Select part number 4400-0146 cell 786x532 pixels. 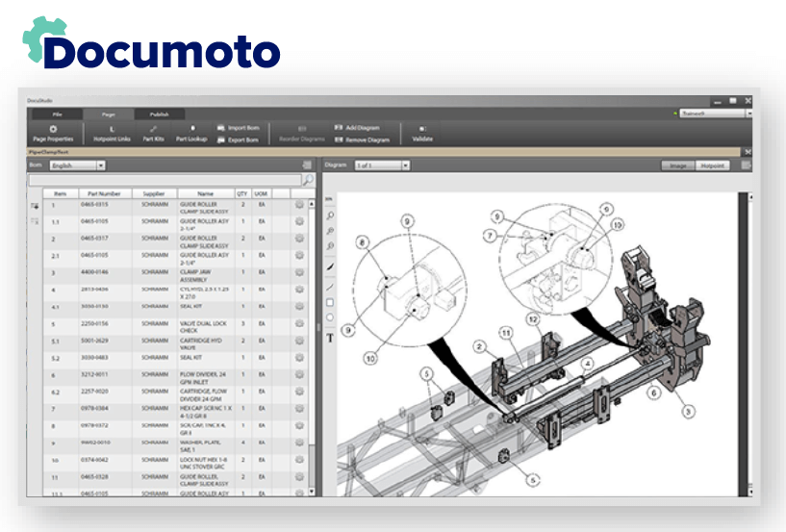(x=105, y=275)
